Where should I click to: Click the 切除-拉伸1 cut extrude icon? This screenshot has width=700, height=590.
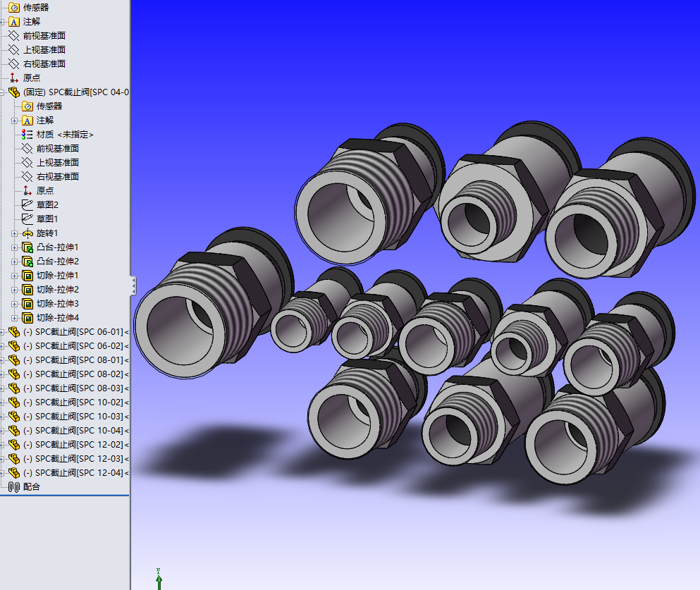(27, 276)
